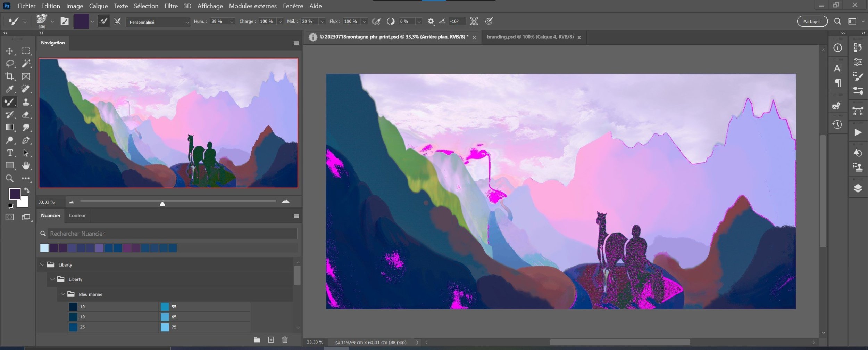The width and height of the screenshot is (868, 350).
Task: Select the Clone Stamp tool
Action: pyautogui.click(x=26, y=102)
